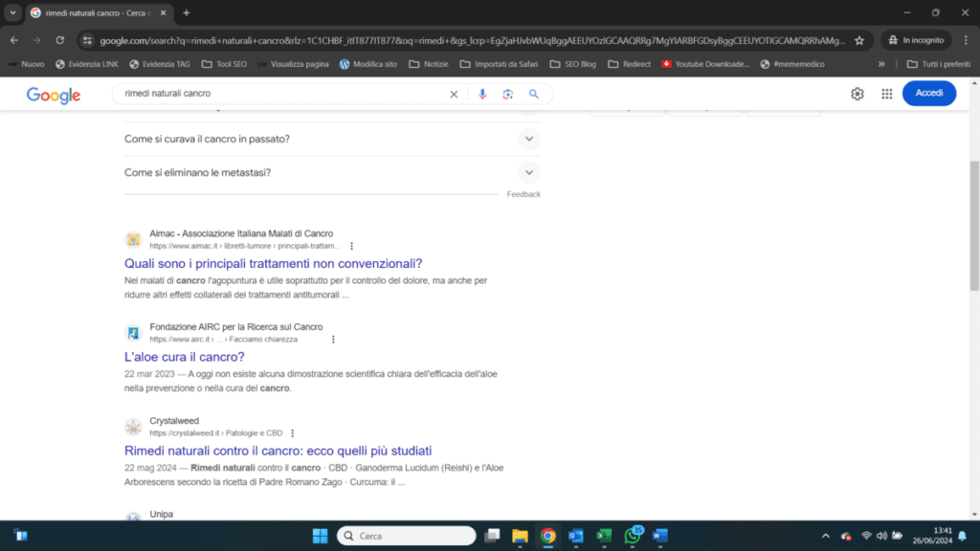Image resolution: width=980 pixels, height=551 pixels.
Task: Open Notizie bookmark folder
Action: coord(428,64)
